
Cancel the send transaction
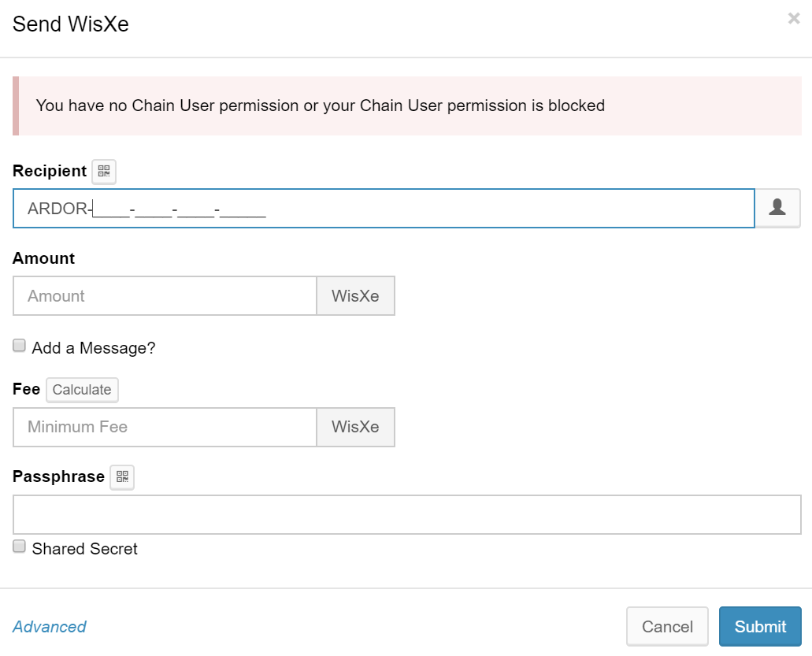click(x=667, y=627)
